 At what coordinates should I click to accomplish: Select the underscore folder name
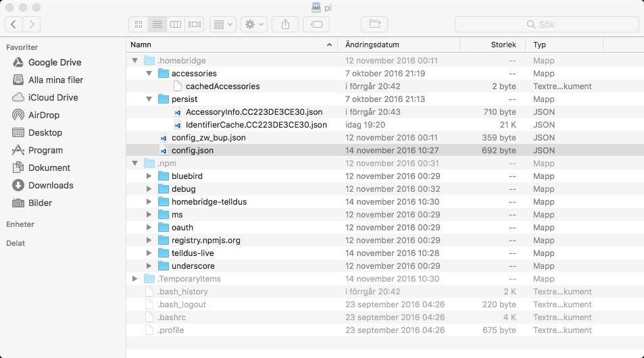click(193, 265)
